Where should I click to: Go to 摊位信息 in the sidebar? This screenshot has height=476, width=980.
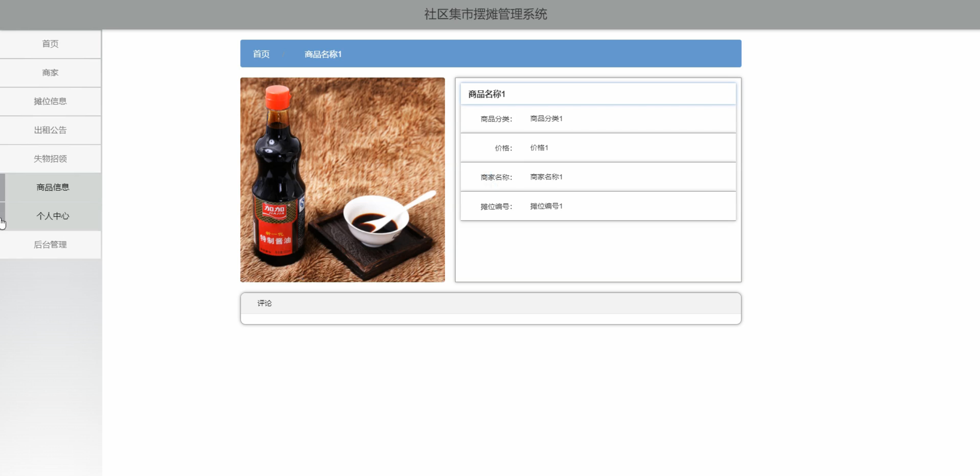tap(50, 101)
